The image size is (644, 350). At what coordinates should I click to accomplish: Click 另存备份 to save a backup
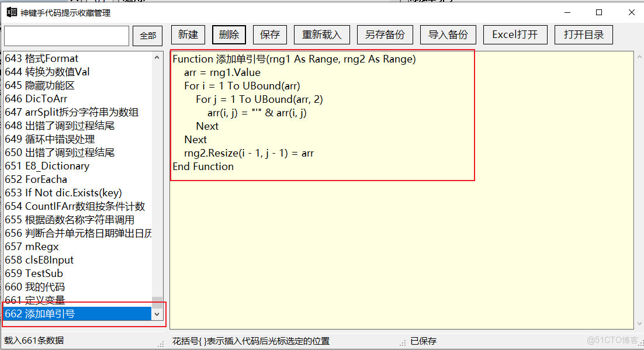pyautogui.click(x=385, y=34)
